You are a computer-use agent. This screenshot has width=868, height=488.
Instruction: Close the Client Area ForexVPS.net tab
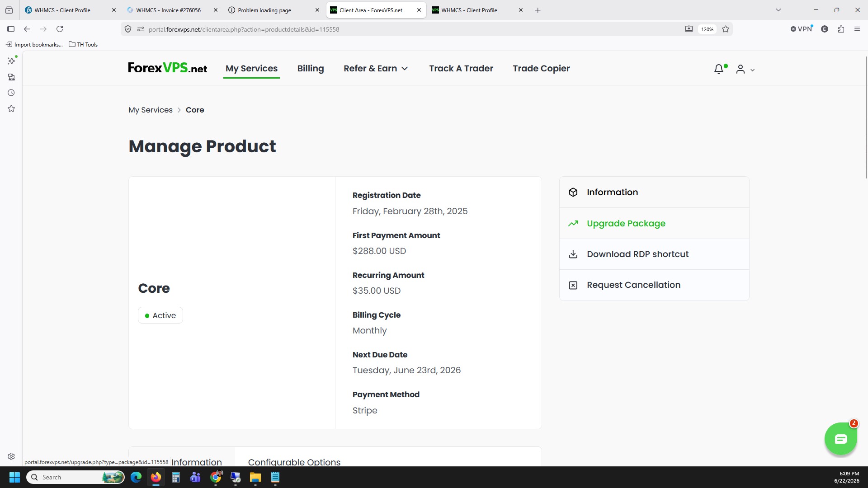tap(419, 10)
